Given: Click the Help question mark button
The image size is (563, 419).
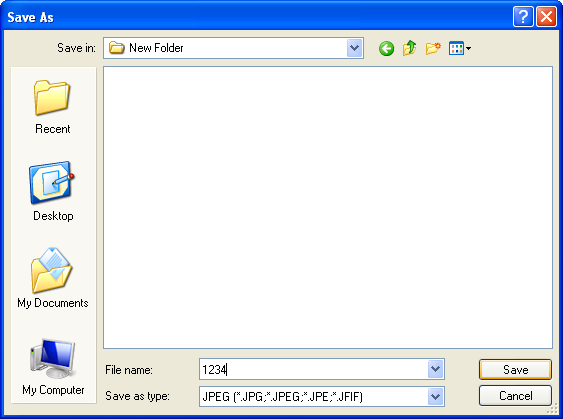Looking at the screenshot, I should coord(523,17).
